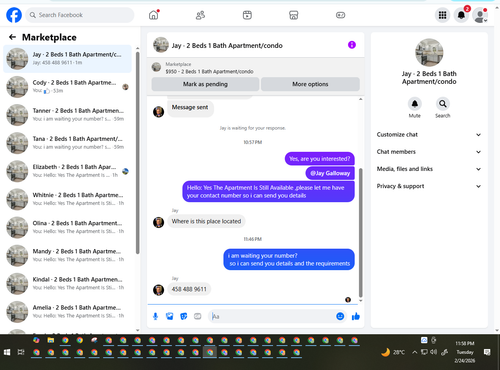
Task: Select the Jay conversation in list
Action: click(x=68, y=59)
